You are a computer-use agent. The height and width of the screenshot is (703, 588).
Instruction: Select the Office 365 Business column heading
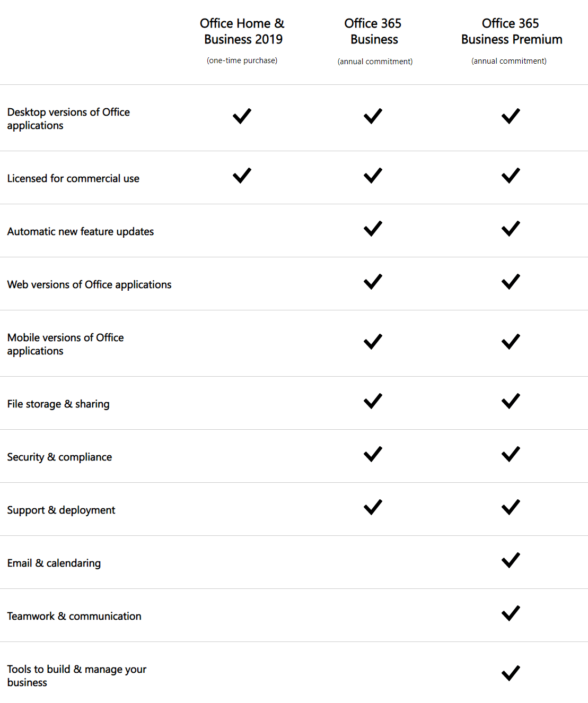pos(373,31)
